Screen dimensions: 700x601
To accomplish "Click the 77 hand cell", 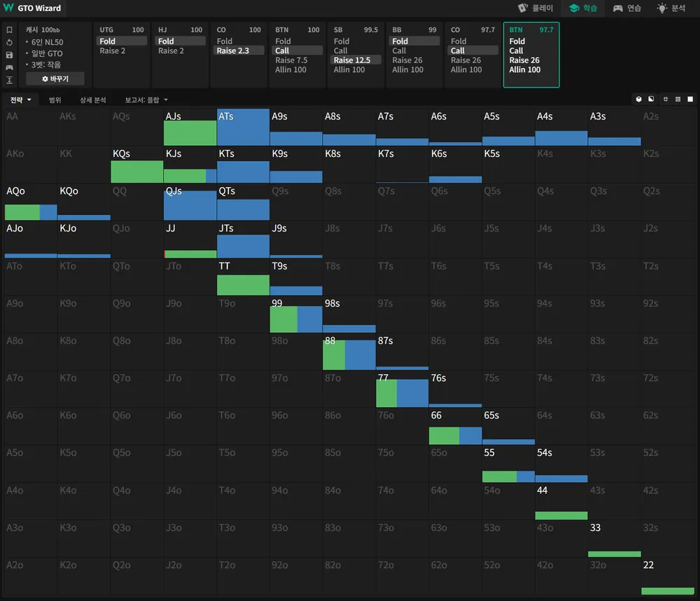I will point(402,389).
